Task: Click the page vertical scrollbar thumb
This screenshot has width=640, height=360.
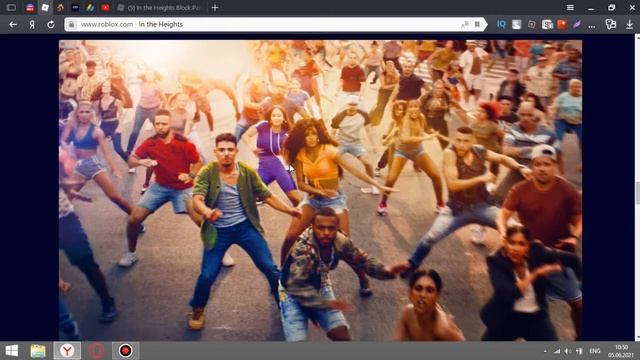Action: point(637,193)
